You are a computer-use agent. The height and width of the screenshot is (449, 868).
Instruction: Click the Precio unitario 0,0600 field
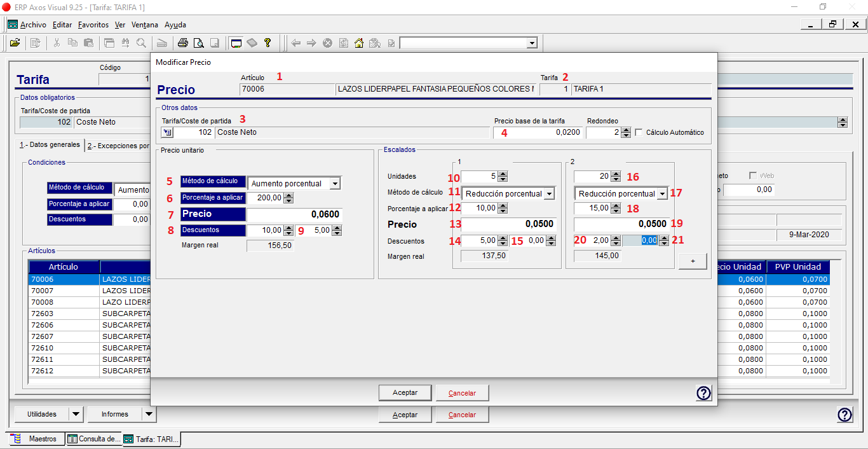(294, 214)
